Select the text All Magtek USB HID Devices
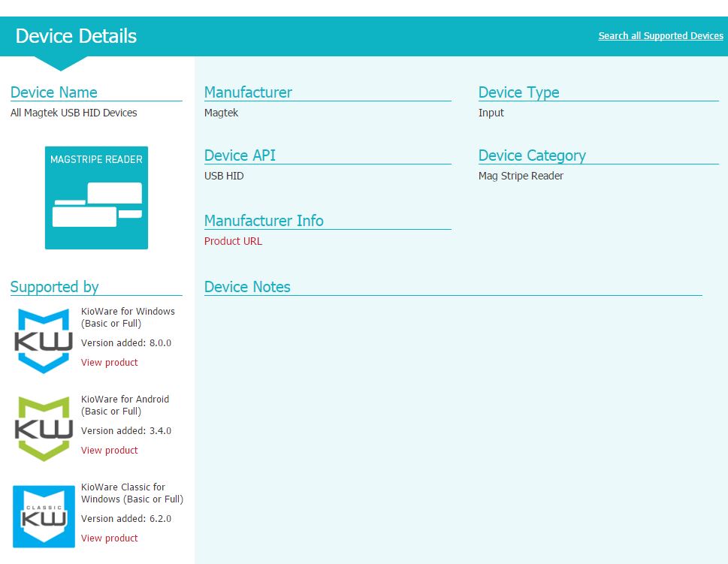 tap(74, 113)
